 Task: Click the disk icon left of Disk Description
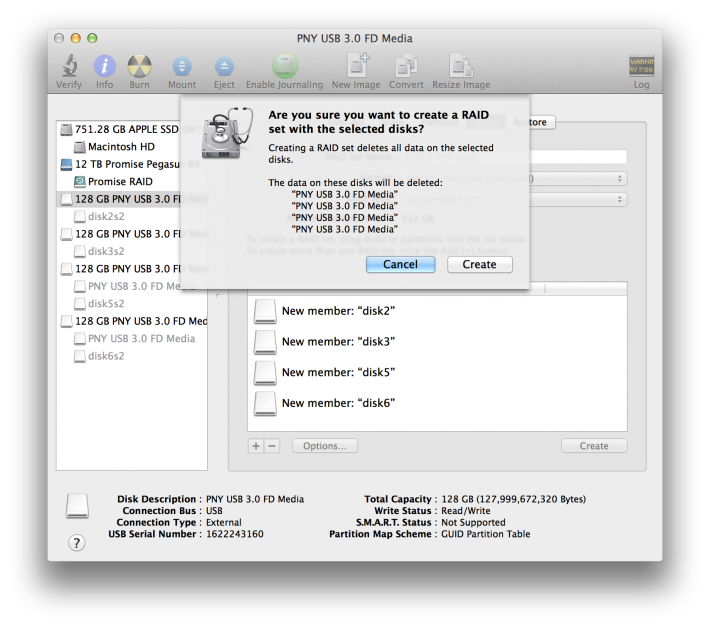(x=77, y=506)
